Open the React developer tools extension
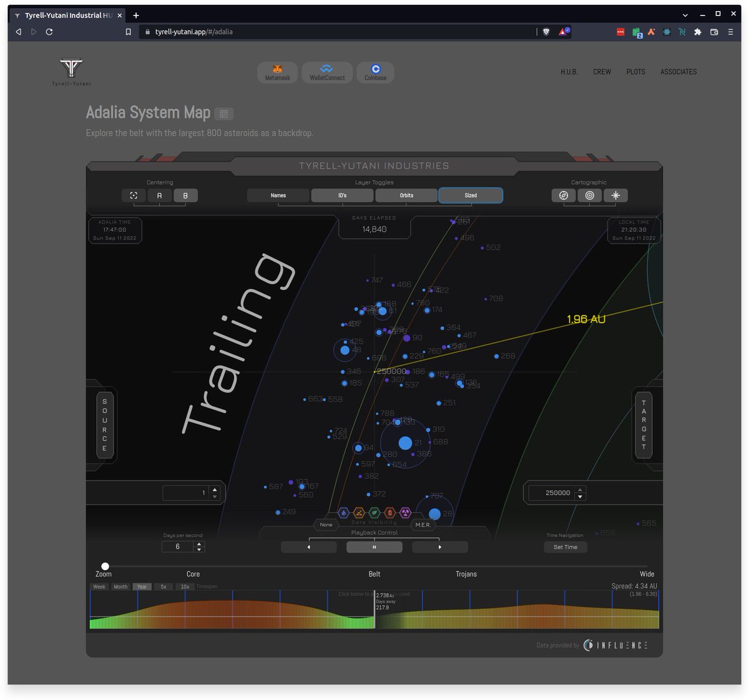 667,32
